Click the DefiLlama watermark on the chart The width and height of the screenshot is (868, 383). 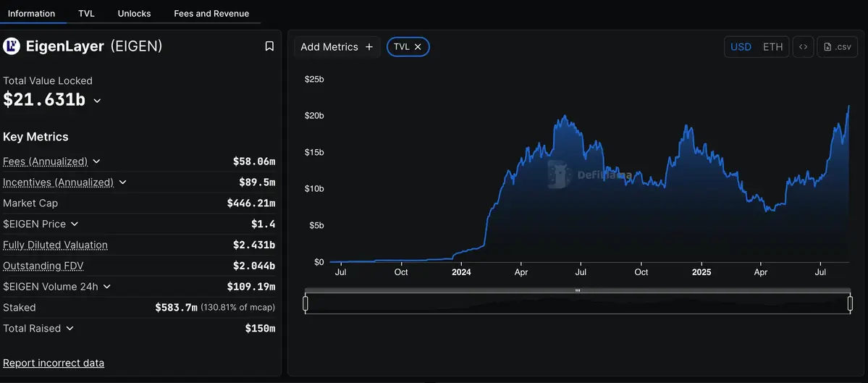tap(589, 174)
